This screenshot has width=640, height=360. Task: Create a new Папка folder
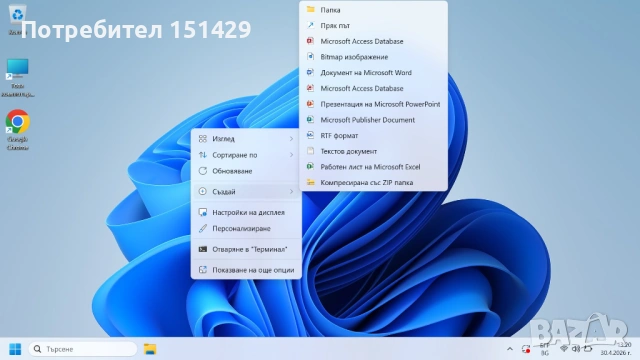point(373,10)
